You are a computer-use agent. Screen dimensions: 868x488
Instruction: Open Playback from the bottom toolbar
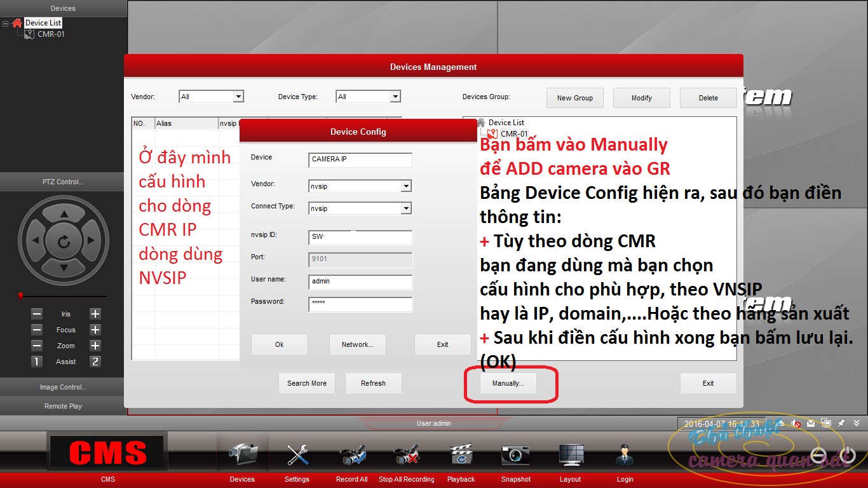click(x=460, y=454)
